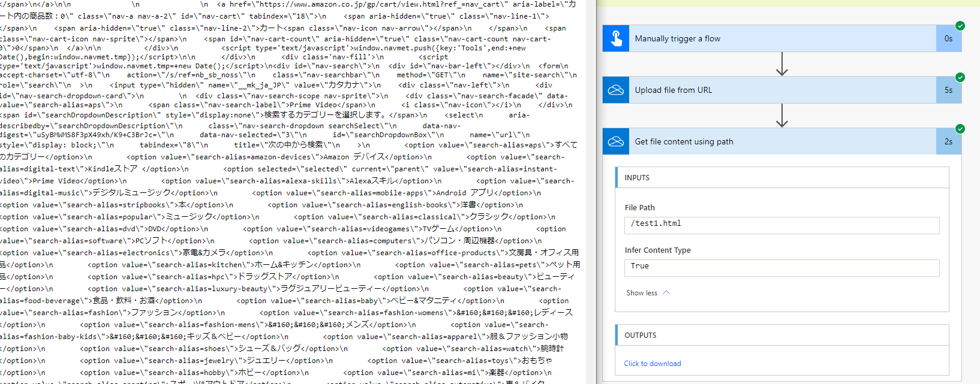980x384 pixels.
Task: Collapse inputs with the Show less chevron
Action: tap(666, 293)
